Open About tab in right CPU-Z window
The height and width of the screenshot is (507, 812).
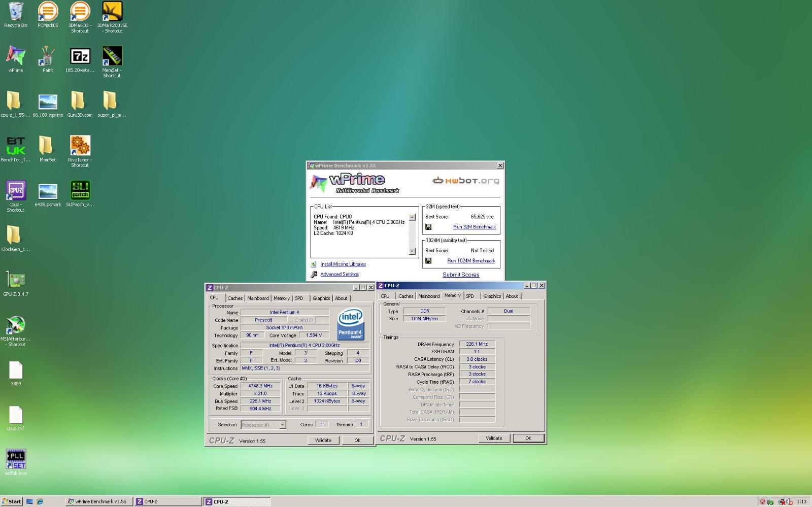(x=512, y=296)
